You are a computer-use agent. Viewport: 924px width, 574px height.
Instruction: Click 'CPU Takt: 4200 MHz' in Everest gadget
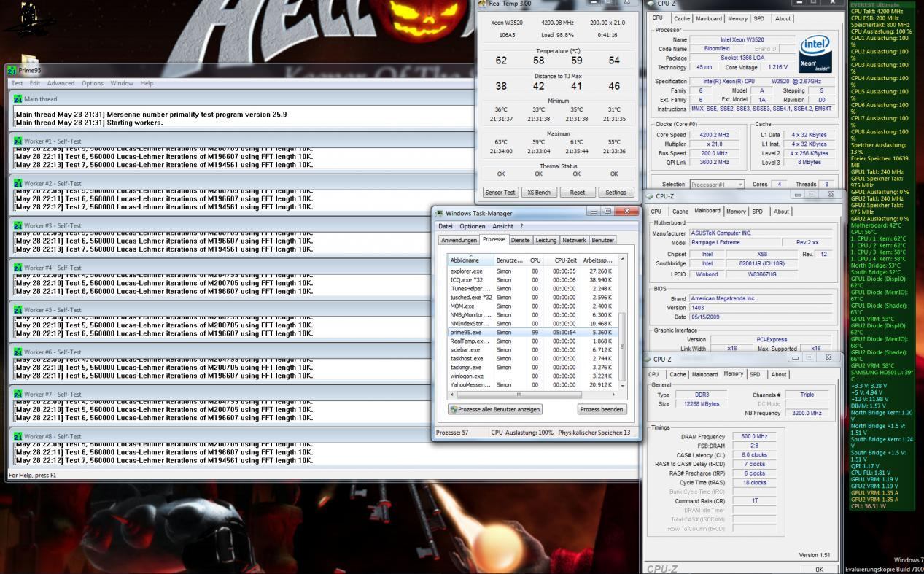tap(877, 12)
